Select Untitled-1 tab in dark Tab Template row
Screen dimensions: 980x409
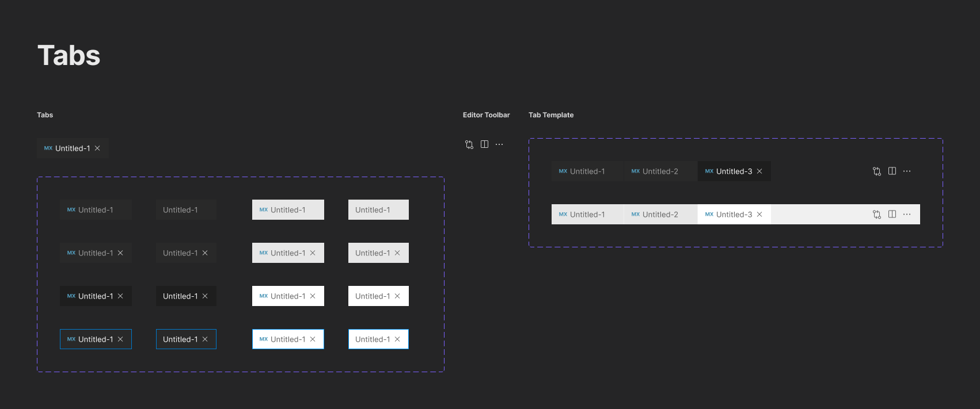(588, 171)
